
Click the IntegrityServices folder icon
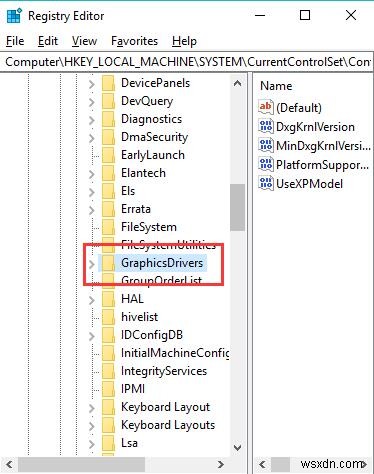click(x=108, y=371)
